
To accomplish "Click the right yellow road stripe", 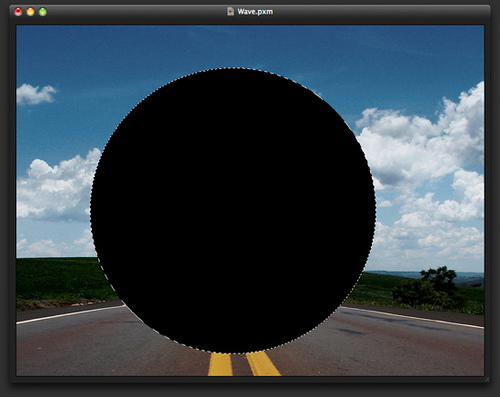I will (x=263, y=363).
